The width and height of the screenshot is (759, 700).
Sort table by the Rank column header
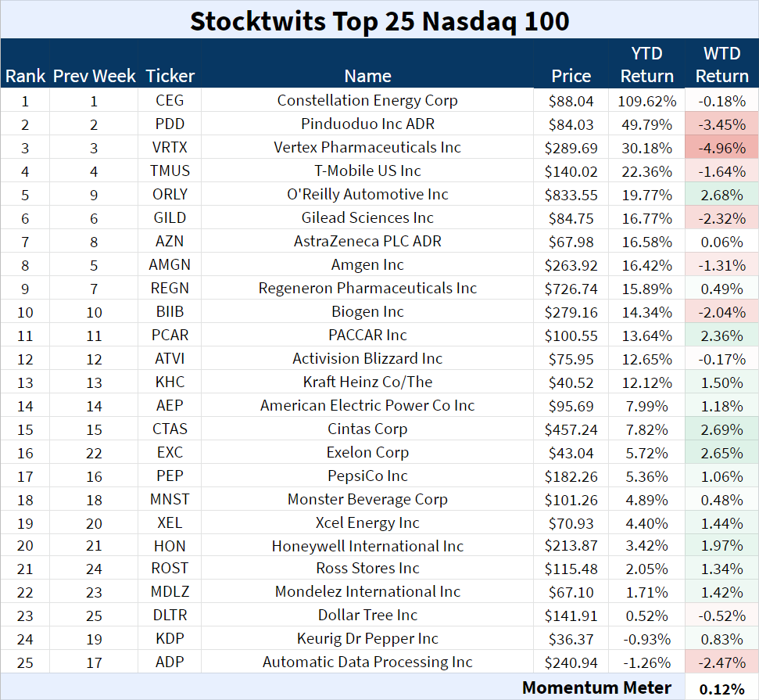[x=24, y=76]
